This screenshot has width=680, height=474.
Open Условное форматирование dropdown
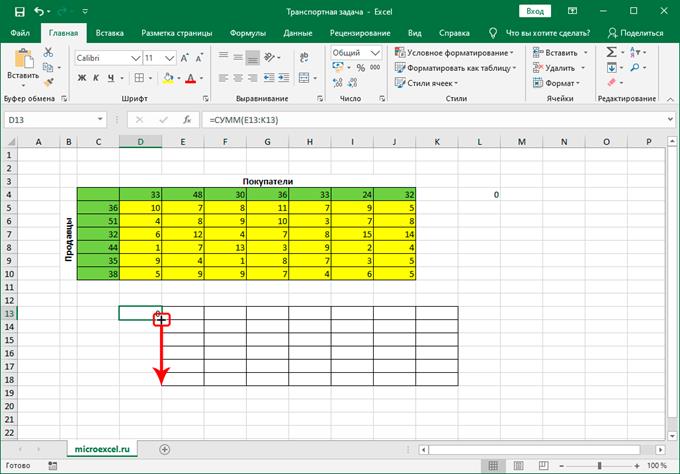[x=454, y=52]
